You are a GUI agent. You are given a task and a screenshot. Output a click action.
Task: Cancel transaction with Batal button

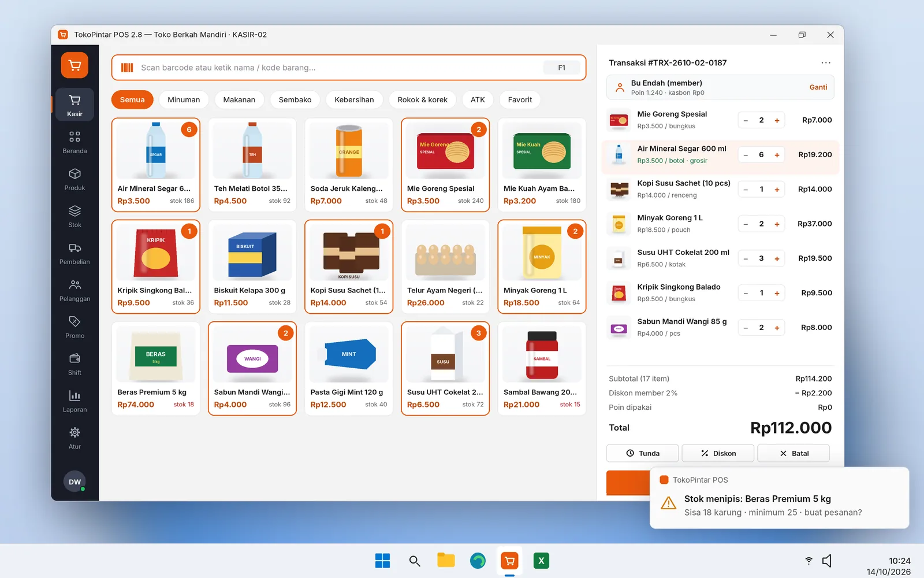click(x=793, y=453)
